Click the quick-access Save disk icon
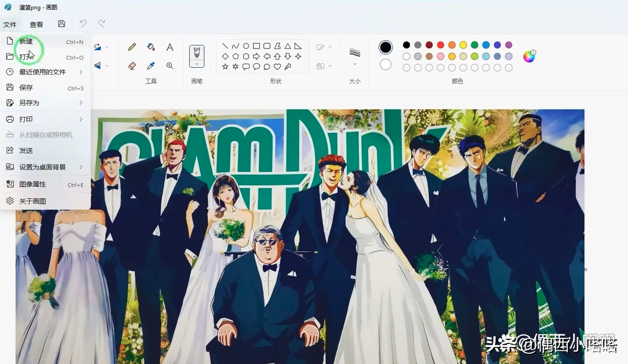This screenshot has height=364, width=628. point(62,24)
